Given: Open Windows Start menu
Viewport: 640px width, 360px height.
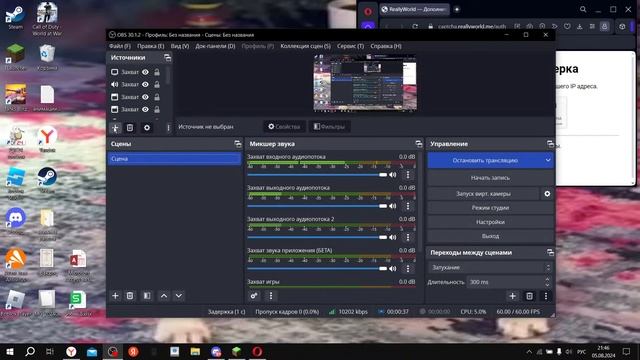Looking at the screenshot, I should pos(10,351).
